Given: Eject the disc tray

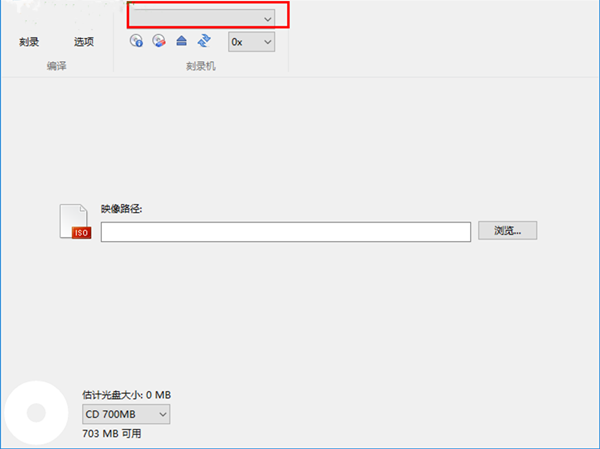Looking at the screenshot, I should click(181, 41).
